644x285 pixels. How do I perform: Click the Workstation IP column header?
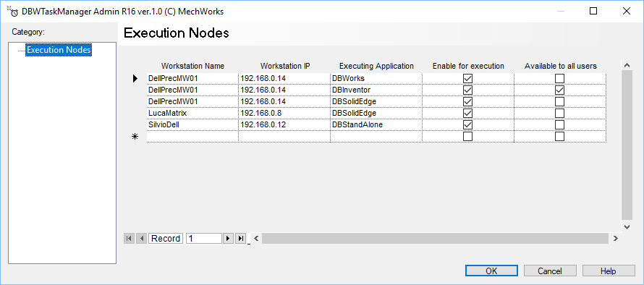(x=285, y=66)
